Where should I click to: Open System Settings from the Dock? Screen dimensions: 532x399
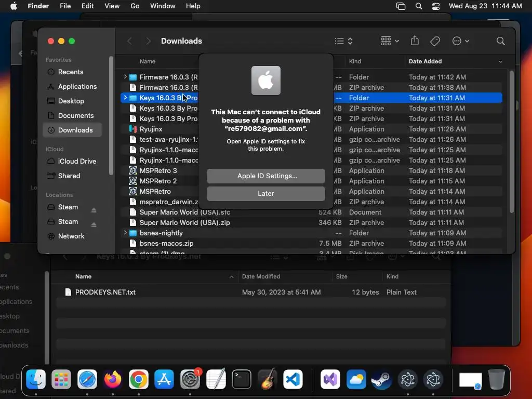click(x=190, y=379)
